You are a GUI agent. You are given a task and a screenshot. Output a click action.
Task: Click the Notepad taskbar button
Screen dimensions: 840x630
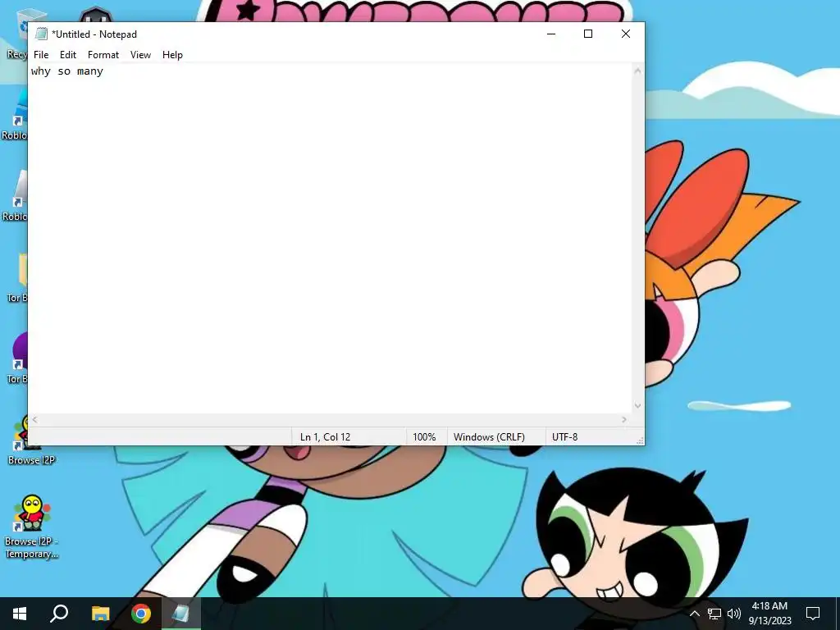(x=181, y=614)
